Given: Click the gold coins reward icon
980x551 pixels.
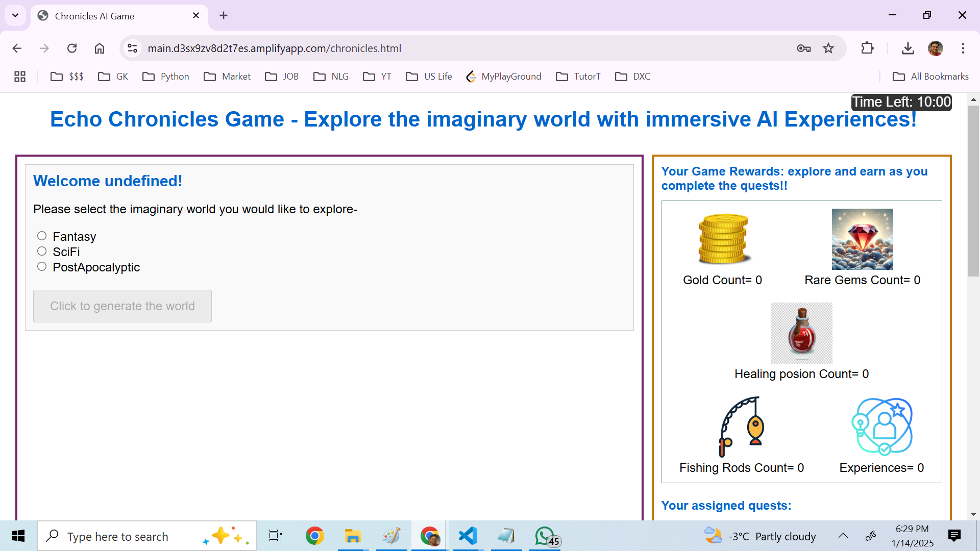Looking at the screenshot, I should 723,239.
